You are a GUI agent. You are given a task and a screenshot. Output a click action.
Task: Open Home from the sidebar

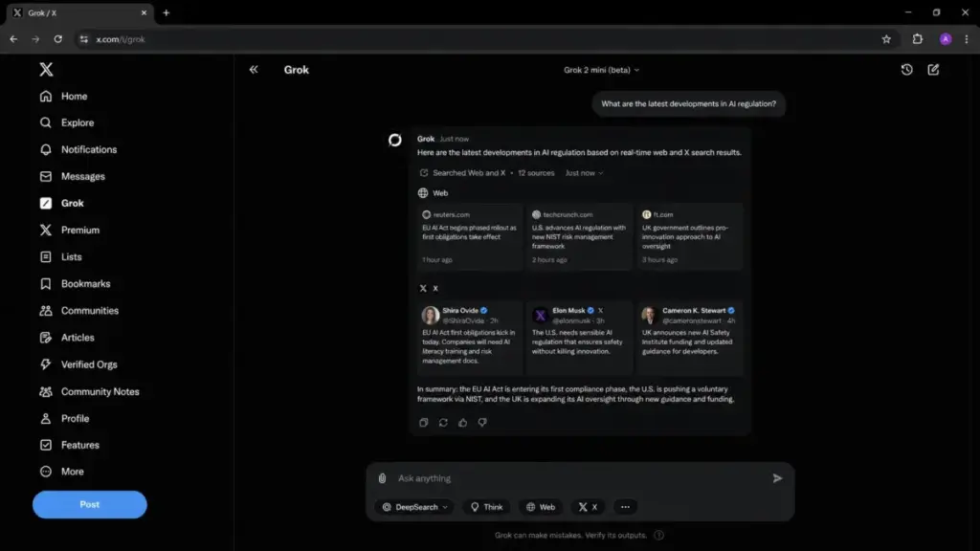[x=64, y=97]
